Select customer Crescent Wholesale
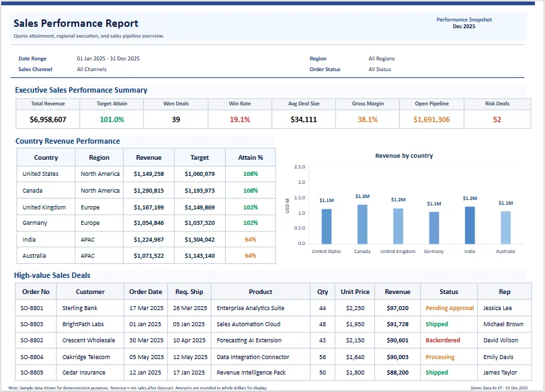This screenshot has width=545, height=392. pyautogui.click(x=88, y=340)
